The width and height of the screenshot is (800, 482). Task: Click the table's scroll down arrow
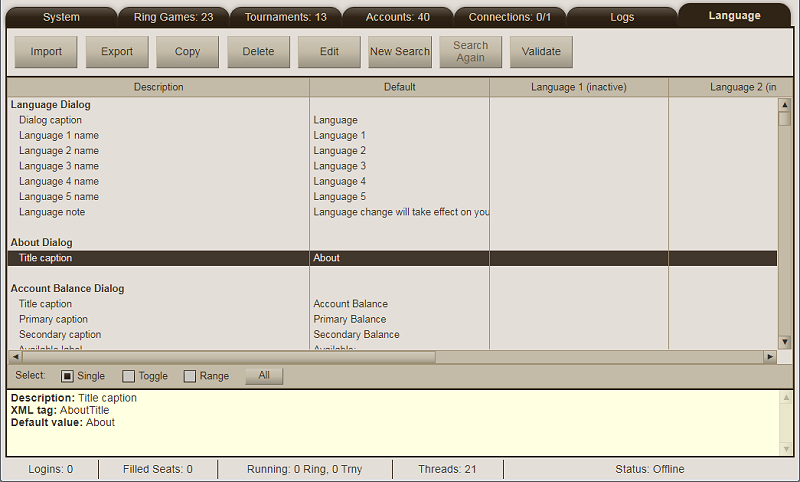pyautogui.click(x=785, y=341)
